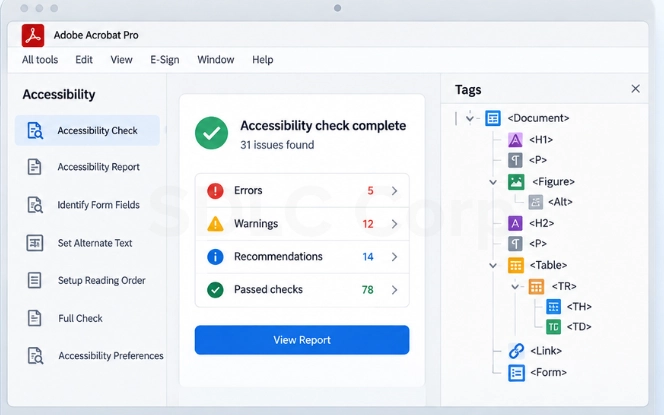Image resolution: width=664 pixels, height=415 pixels.
Task: Select the Alt tag icon
Action: click(536, 202)
